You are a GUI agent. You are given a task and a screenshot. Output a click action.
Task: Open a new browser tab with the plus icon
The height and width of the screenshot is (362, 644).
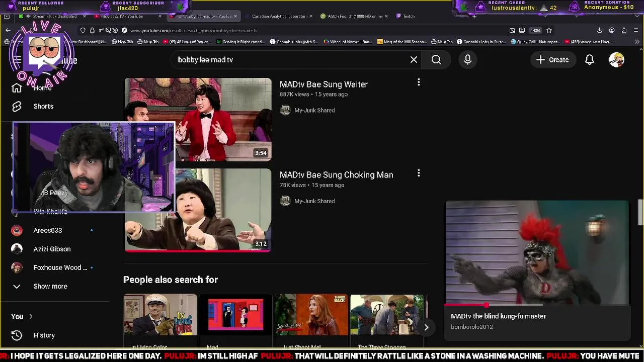coord(474,16)
